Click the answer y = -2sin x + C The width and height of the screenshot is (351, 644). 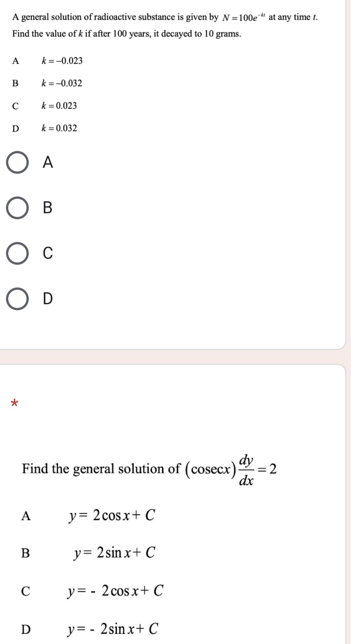coord(113,628)
